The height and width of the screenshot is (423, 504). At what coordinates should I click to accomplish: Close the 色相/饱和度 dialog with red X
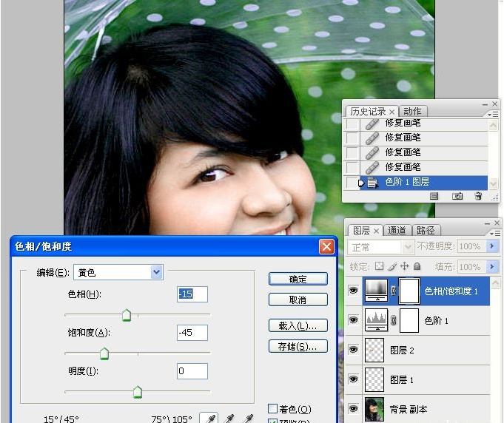pyautogui.click(x=326, y=247)
